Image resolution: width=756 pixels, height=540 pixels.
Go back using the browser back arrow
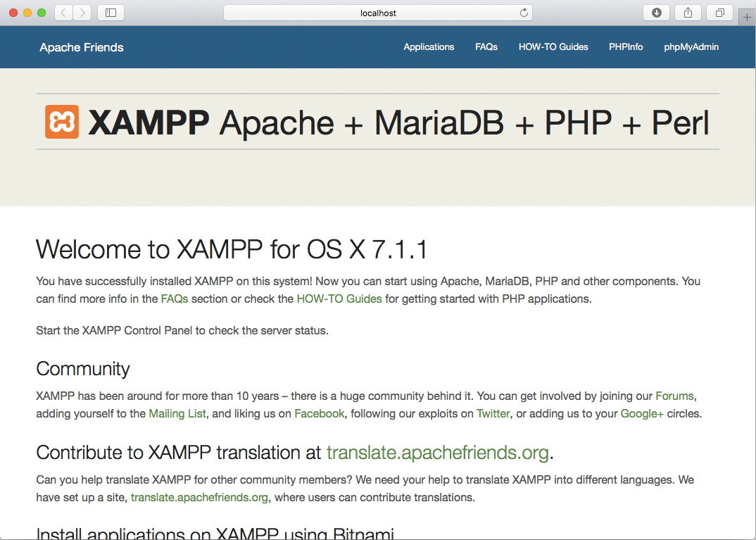pos(63,13)
